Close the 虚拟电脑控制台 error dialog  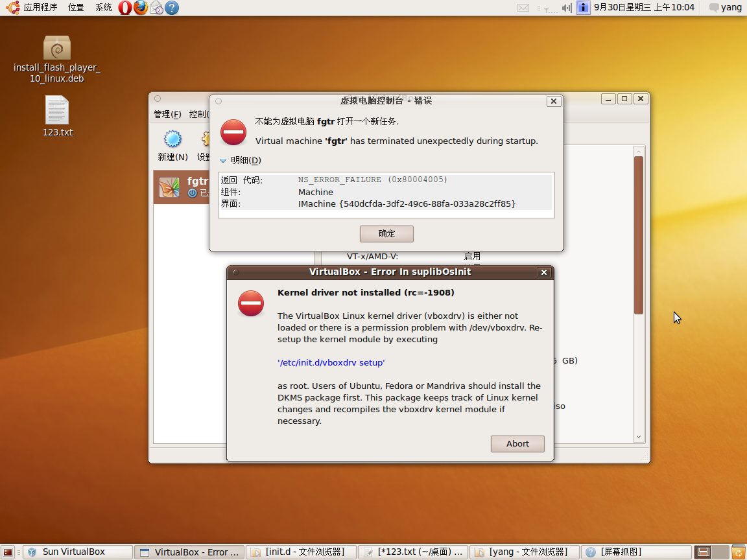click(x=554, y=101)
